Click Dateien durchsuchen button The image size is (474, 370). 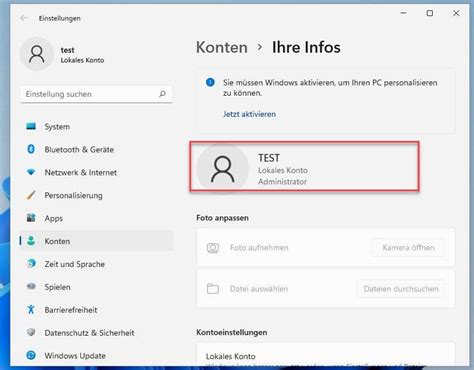pos(401,289)
